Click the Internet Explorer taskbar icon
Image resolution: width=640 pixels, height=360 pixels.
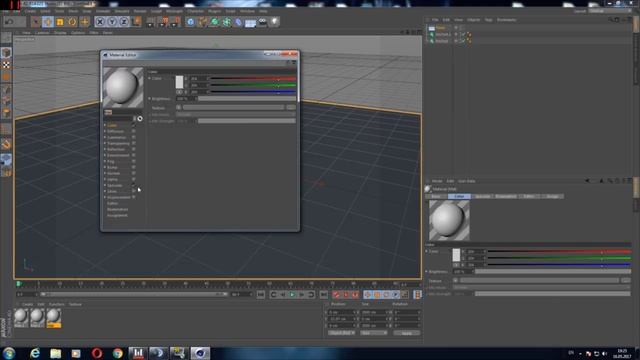(35, 353)
